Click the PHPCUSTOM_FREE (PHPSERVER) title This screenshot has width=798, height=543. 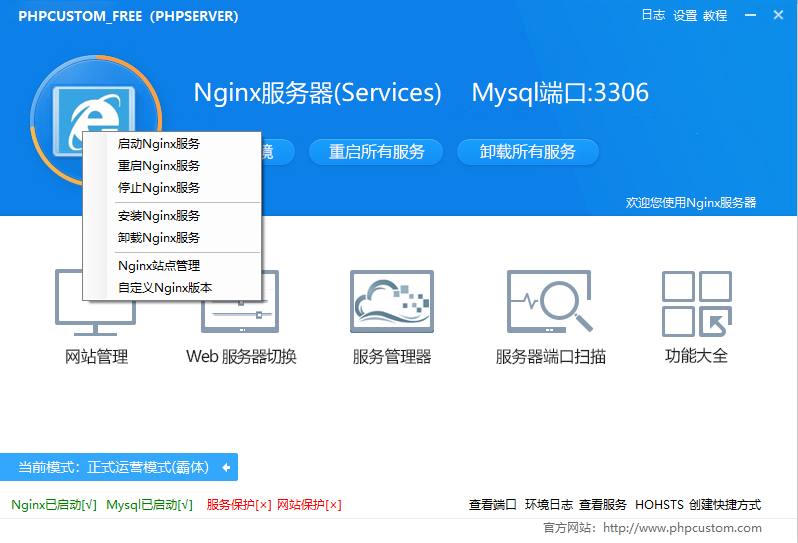pos(128,16)
